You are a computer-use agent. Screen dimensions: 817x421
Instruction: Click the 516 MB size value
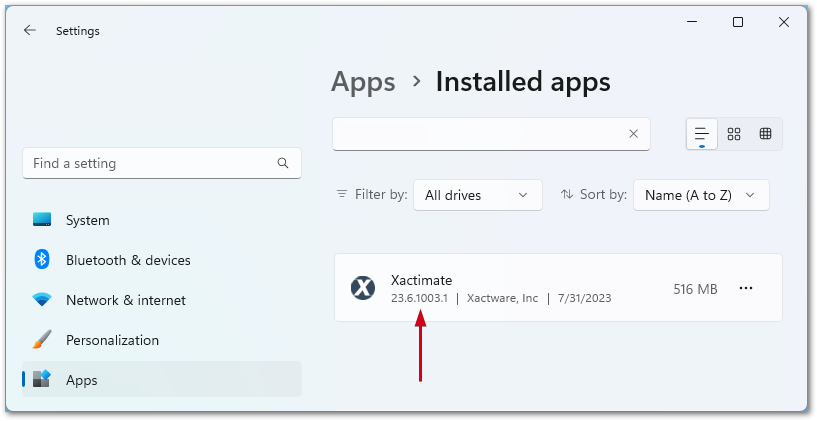coord(695,289)
